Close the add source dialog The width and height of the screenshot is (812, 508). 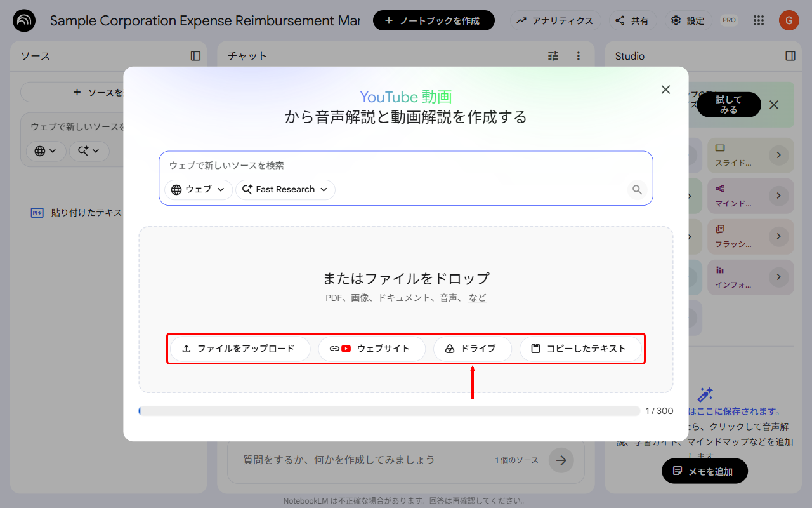(665, 90)
